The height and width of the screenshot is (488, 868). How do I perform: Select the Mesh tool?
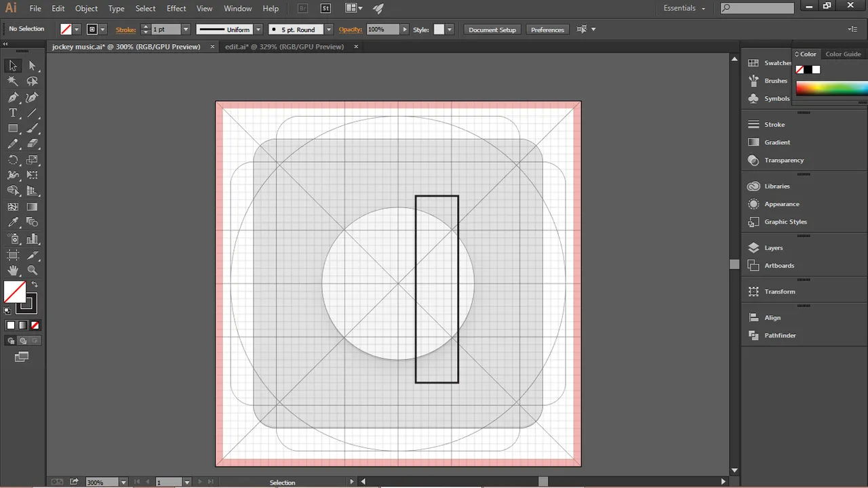(x=13, y=207)
